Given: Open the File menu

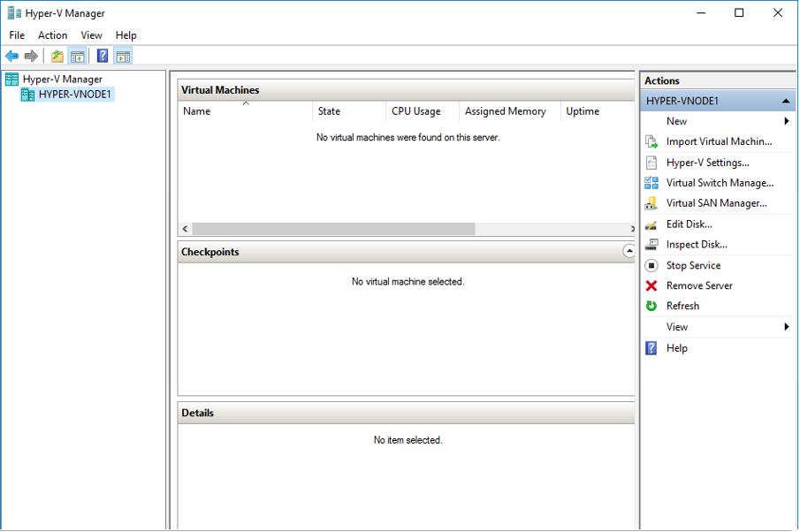Looking at the screenshot, I should tap(17, 35).
